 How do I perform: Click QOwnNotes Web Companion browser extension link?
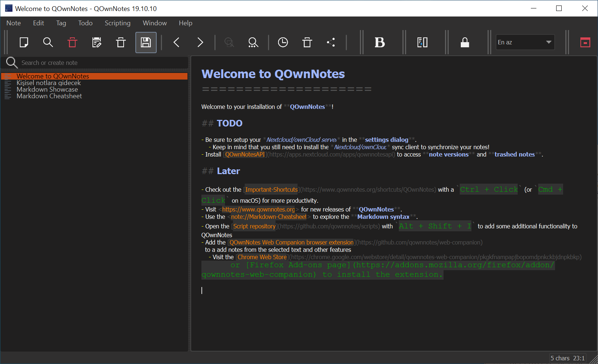pyautogui.click(x=291, y=243)
